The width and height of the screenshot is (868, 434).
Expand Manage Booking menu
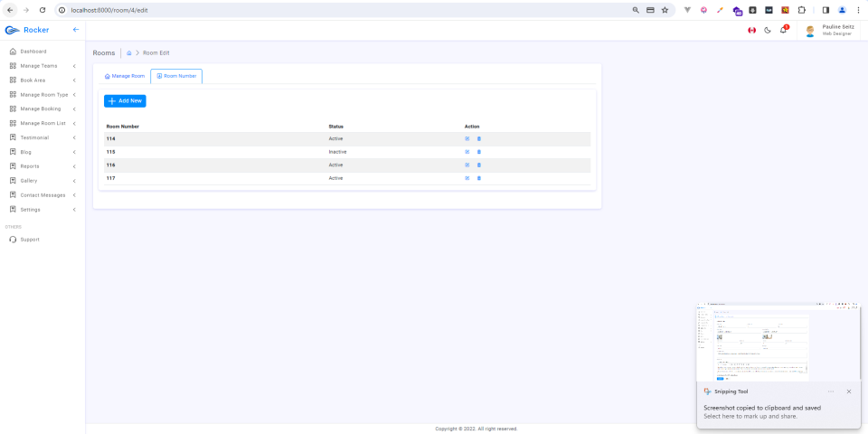pyautogui.click(x=42, y=109)
